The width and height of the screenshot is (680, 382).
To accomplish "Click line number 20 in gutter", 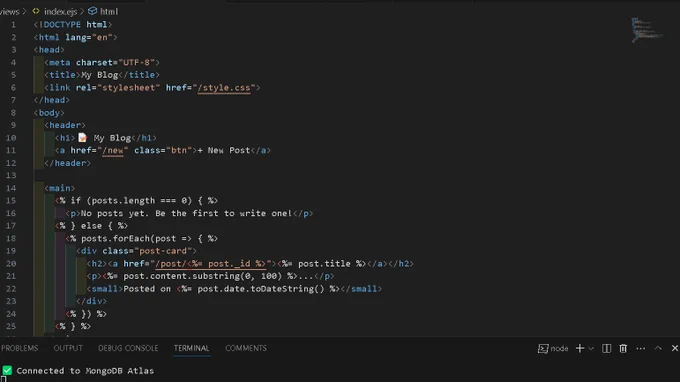I will (11, 264).
